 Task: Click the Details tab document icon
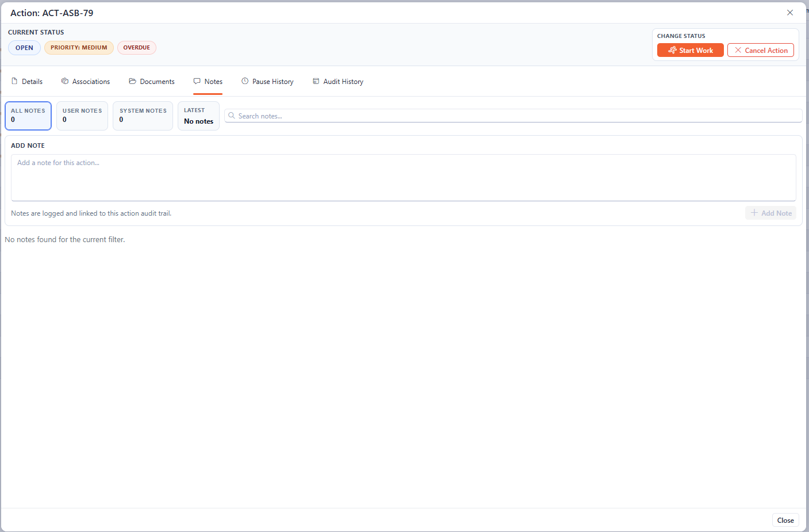tap(14, 81)
